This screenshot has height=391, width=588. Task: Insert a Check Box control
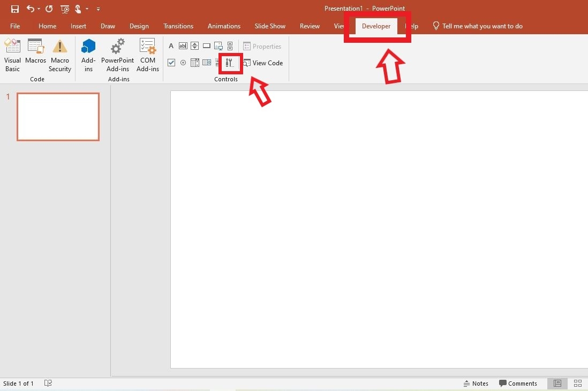[171, 63]
